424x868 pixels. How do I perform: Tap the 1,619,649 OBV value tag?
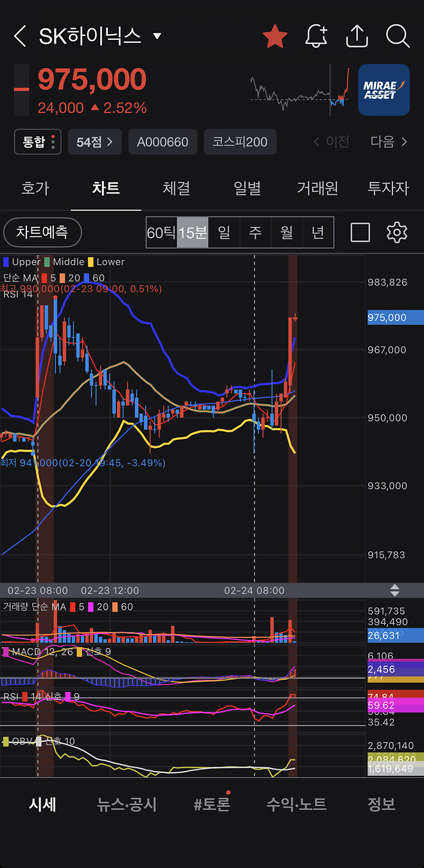395,768
